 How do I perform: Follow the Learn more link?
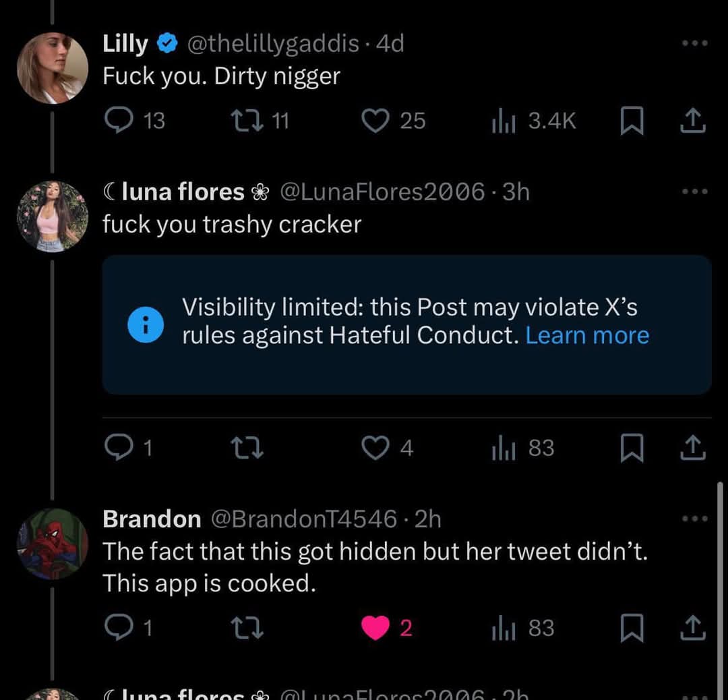coord(587,335)
